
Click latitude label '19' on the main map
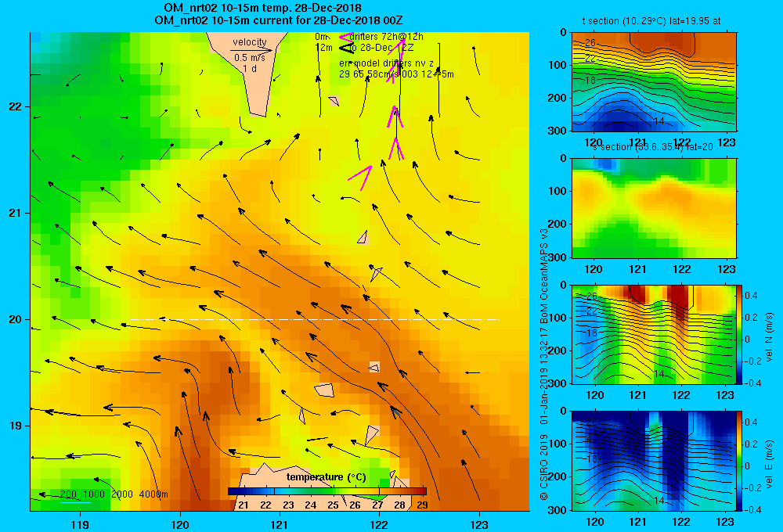click(x=16, y=426)
